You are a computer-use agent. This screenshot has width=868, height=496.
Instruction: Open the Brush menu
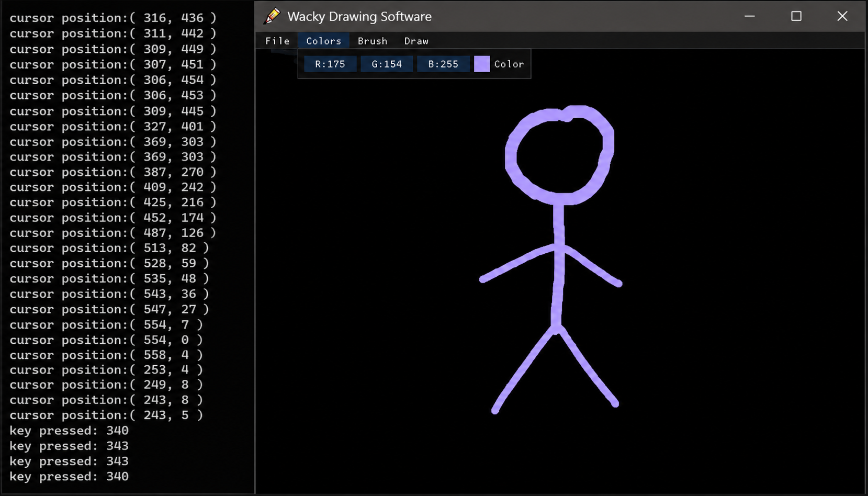[x=373, y=41]
